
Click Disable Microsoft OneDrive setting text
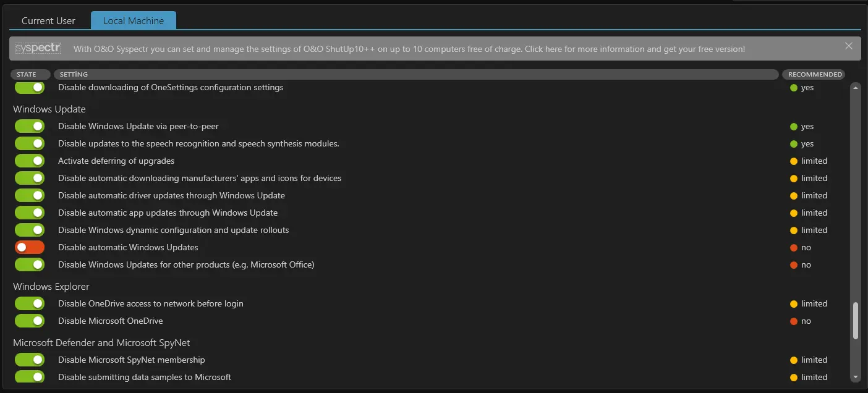[111, 321]
